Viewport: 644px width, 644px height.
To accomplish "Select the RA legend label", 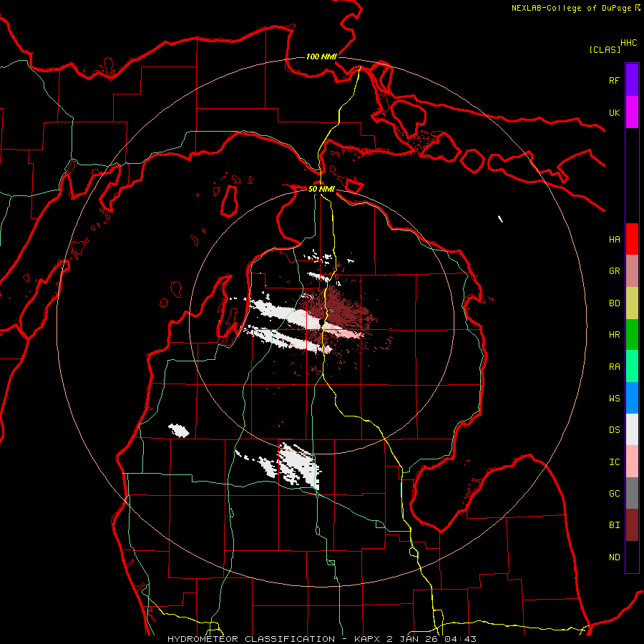I will 614,367.
